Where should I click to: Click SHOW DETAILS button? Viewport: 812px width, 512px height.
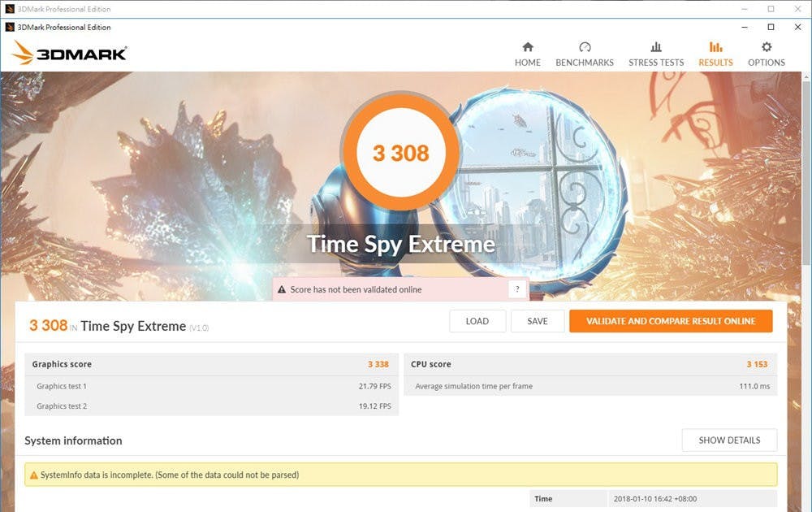[x=729, y=440]
